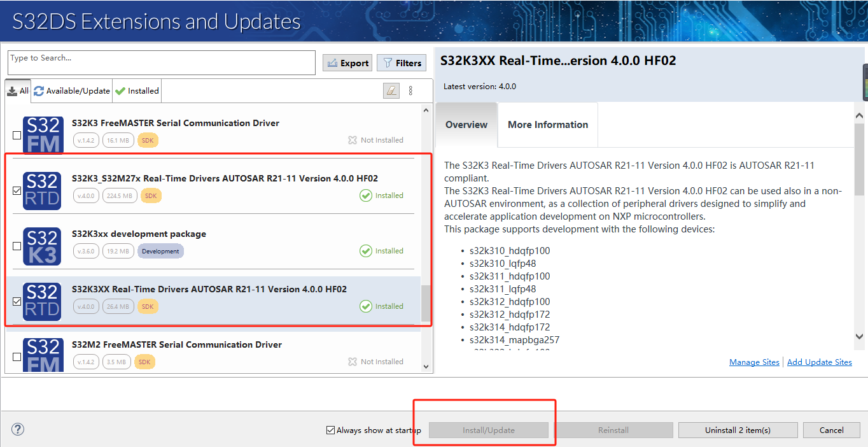Click the package list scrollbar thumb
This screenshot has height=447, width=868.
[426, 304]
